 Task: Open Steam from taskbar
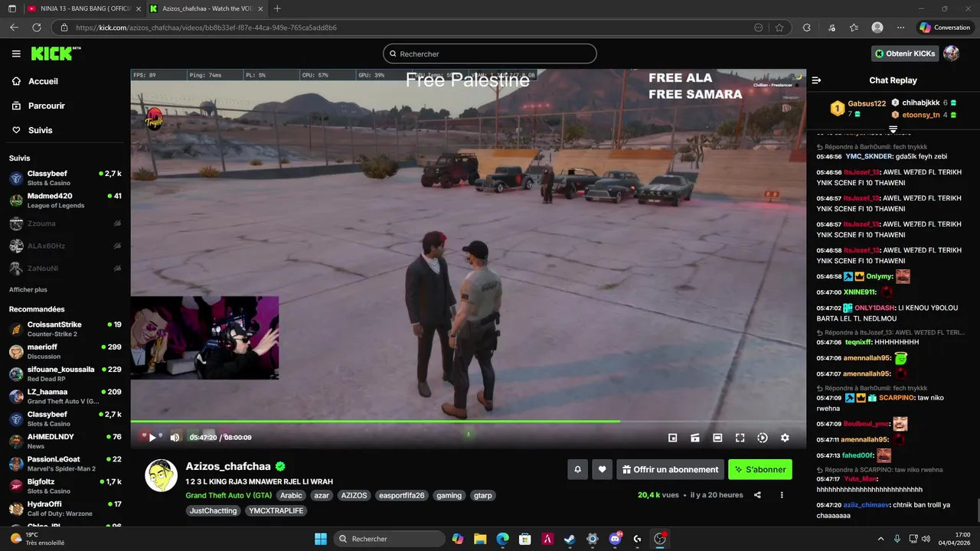(x=570, y=539)
